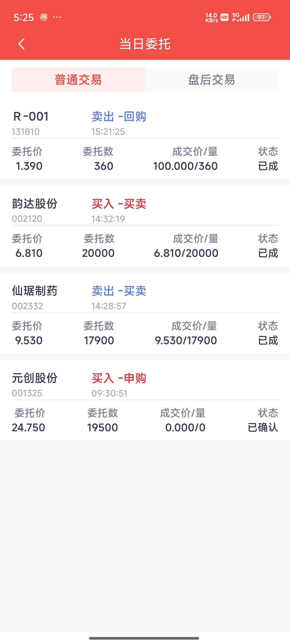Tap the battery indicator icon

pyautogui.click(x=262, y=17)
